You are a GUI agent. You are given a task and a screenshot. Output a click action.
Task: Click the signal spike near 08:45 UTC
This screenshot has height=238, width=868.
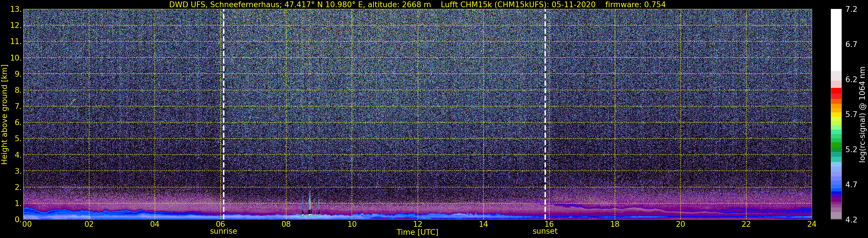(x=310, y=204)
